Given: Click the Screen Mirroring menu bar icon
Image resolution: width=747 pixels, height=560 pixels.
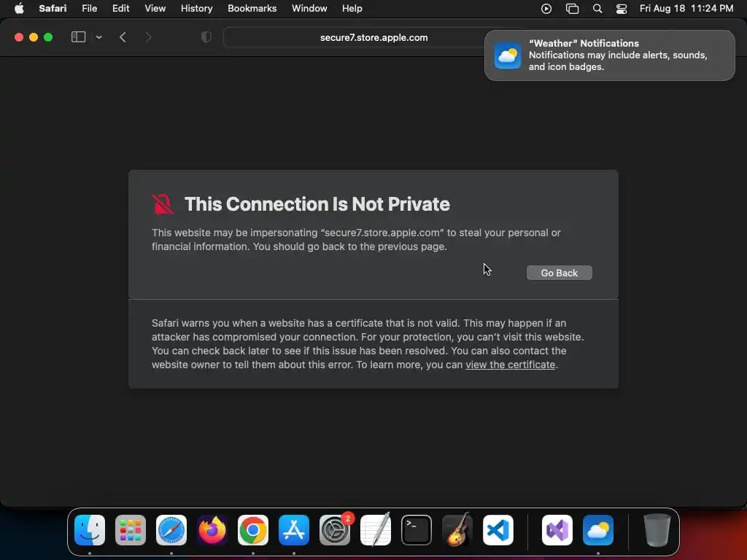Looking at the screenshot, I should (x=572, y=9).
